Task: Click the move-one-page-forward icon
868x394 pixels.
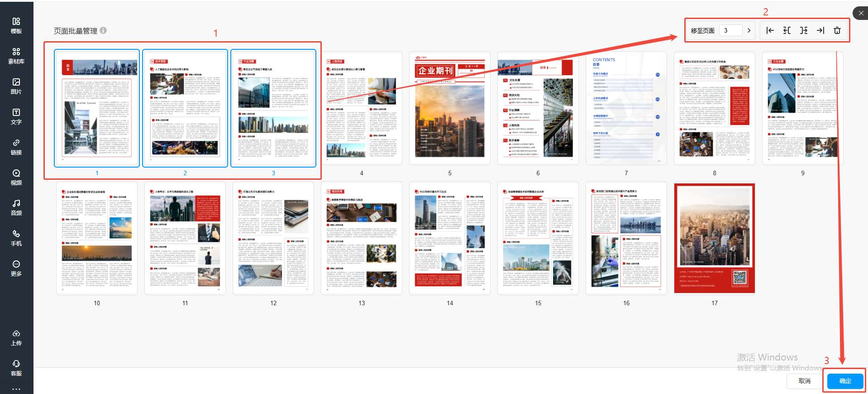Action: pos(804,30)
